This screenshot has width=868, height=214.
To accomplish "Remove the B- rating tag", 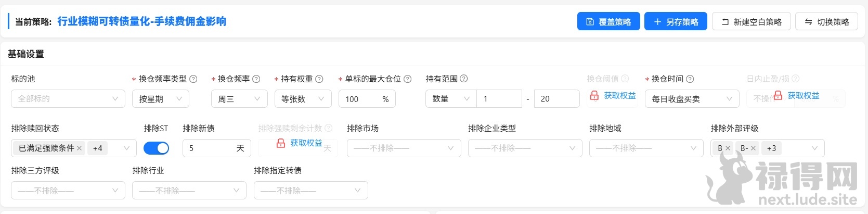I will [753, 148].
